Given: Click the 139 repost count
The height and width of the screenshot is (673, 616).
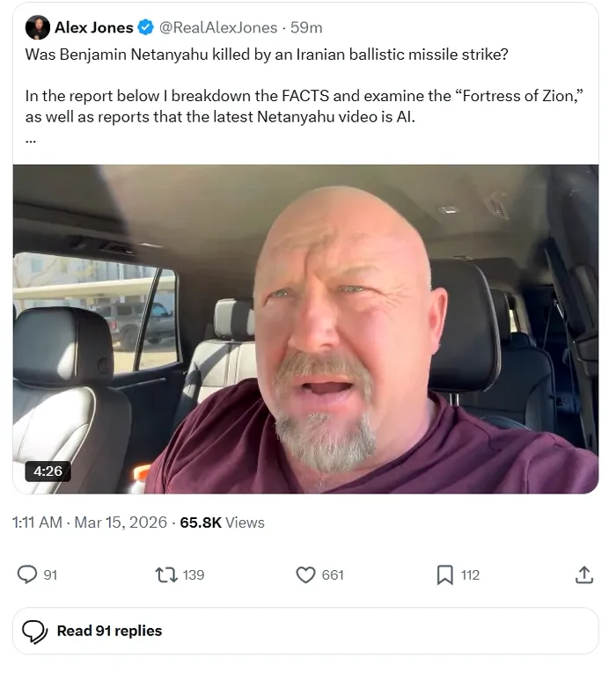Looking at the screenshot, I should (194, 574).
